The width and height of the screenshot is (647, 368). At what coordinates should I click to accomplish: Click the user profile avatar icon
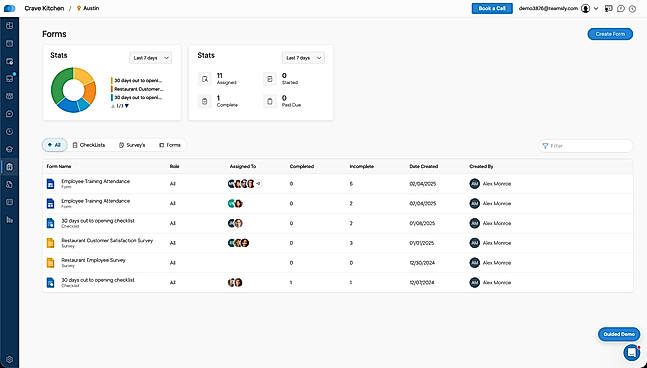tap(585, 8)
